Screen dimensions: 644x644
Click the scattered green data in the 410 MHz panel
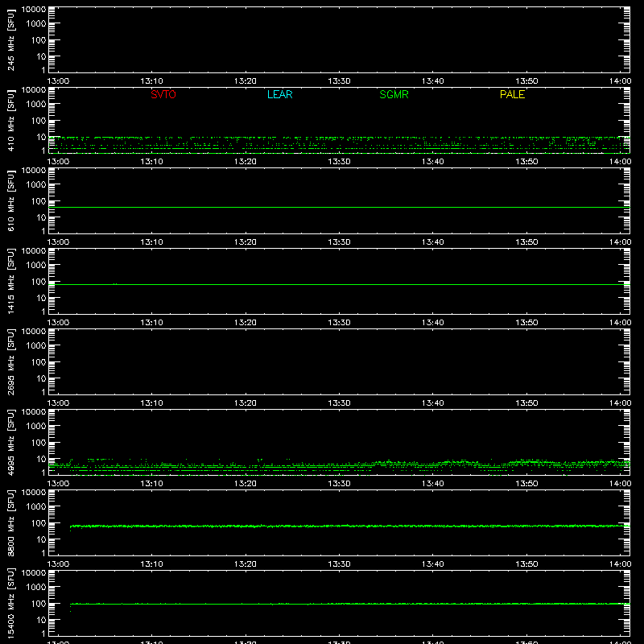(x=339, y=143)
